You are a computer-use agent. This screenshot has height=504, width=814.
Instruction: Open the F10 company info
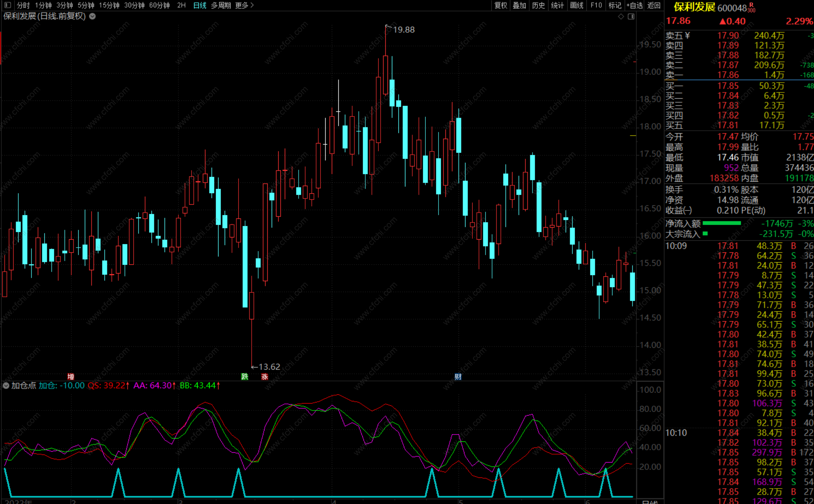click(x=596, y=5)
